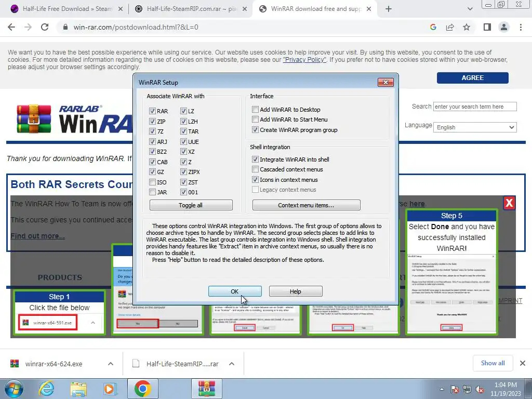Select the WinRAR taskbar icon
Image resolution: width=532 pixels, height=399 pixels.
207,389
